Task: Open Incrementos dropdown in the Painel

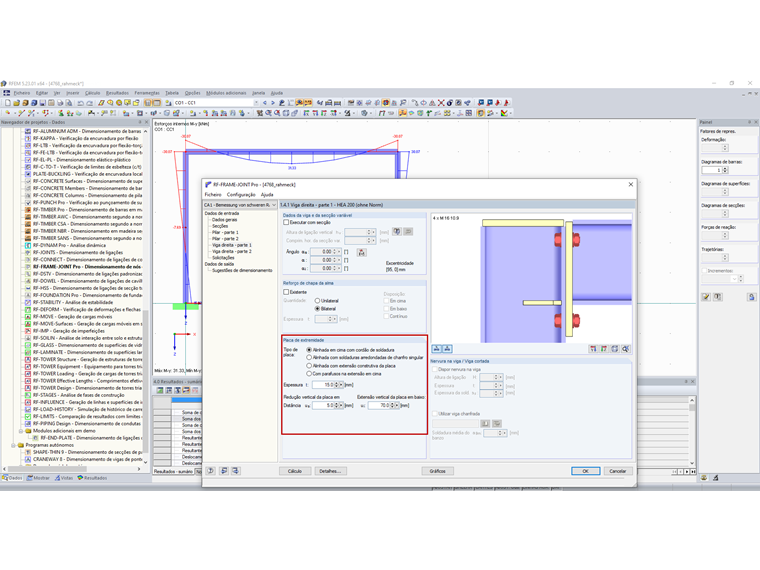Action: pos(734,279)
